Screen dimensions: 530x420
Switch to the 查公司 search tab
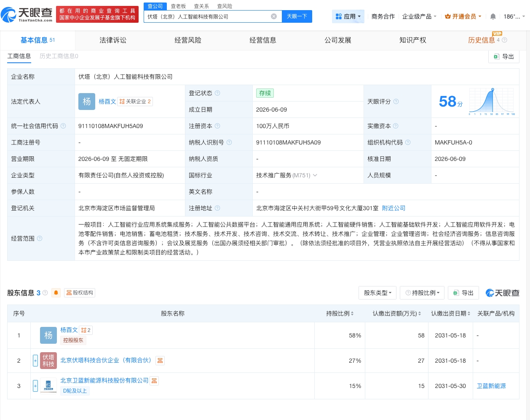point(155,6)
